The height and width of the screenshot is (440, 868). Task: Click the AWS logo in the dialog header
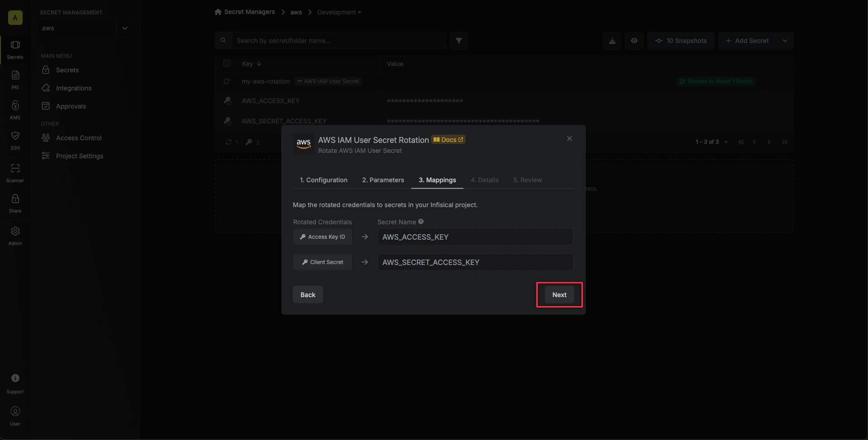click(304, 144)
